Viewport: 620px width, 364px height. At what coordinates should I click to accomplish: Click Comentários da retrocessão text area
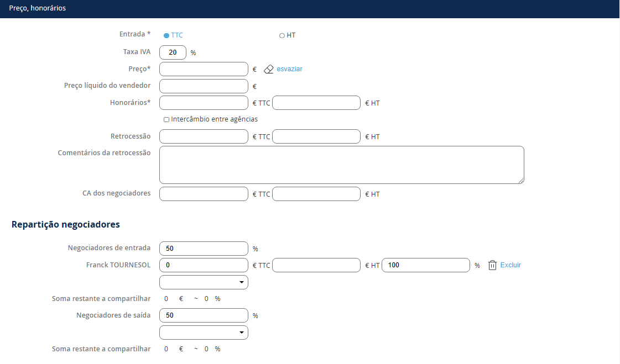tap(341, 165)
